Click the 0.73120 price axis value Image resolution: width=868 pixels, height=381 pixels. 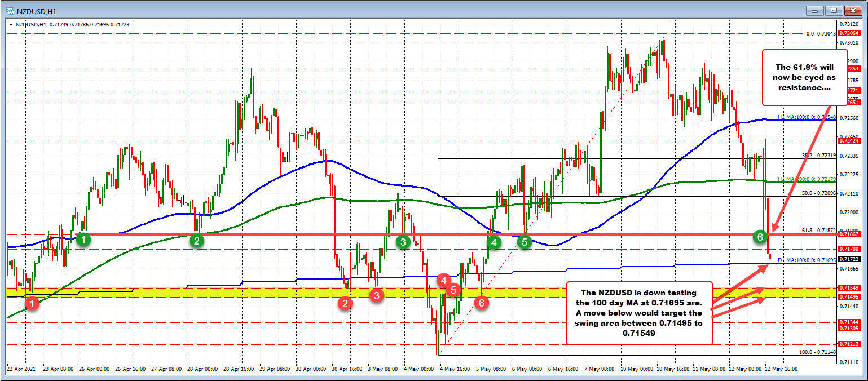850,24
